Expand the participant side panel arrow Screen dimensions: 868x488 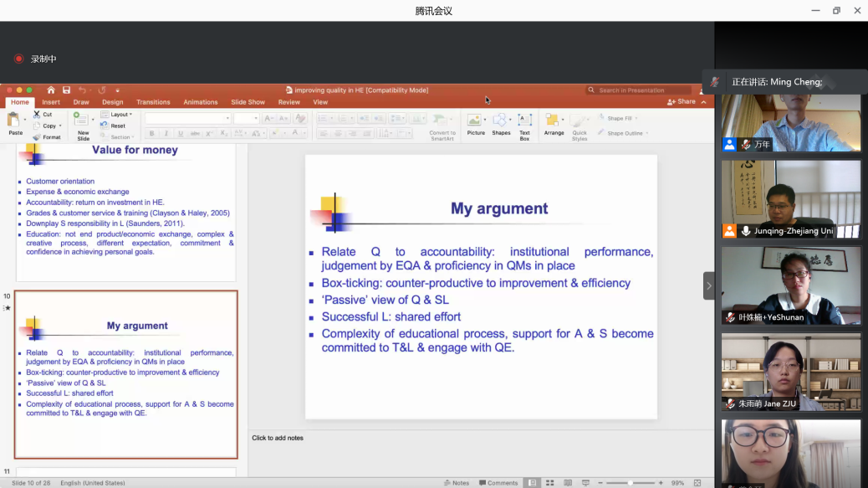click(709, 285)
